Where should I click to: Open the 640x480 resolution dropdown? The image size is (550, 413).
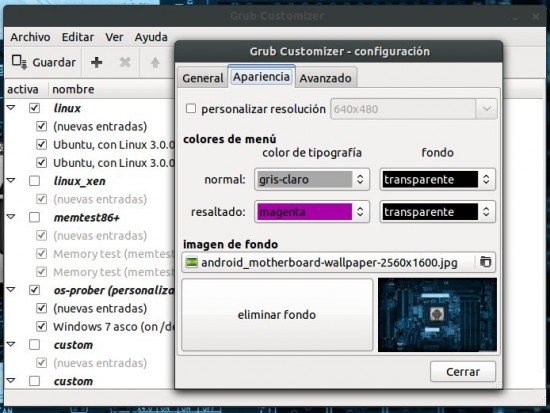tap(414, 109)
